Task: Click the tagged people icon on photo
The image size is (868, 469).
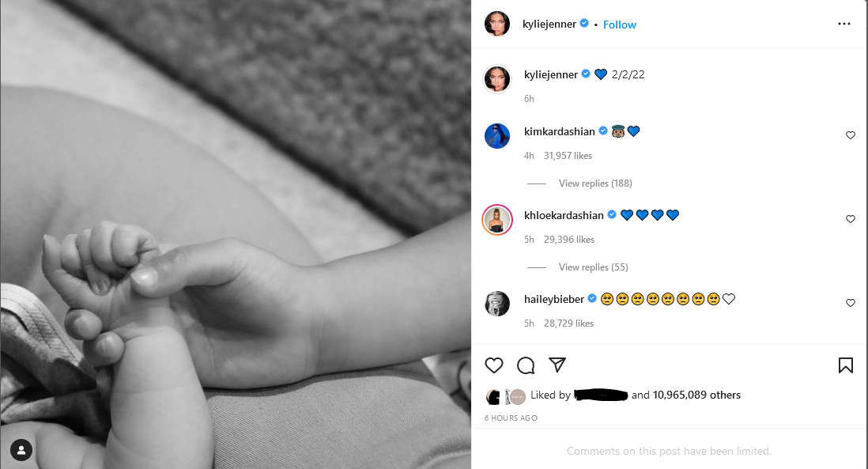Action: click(x=21, y=450)
